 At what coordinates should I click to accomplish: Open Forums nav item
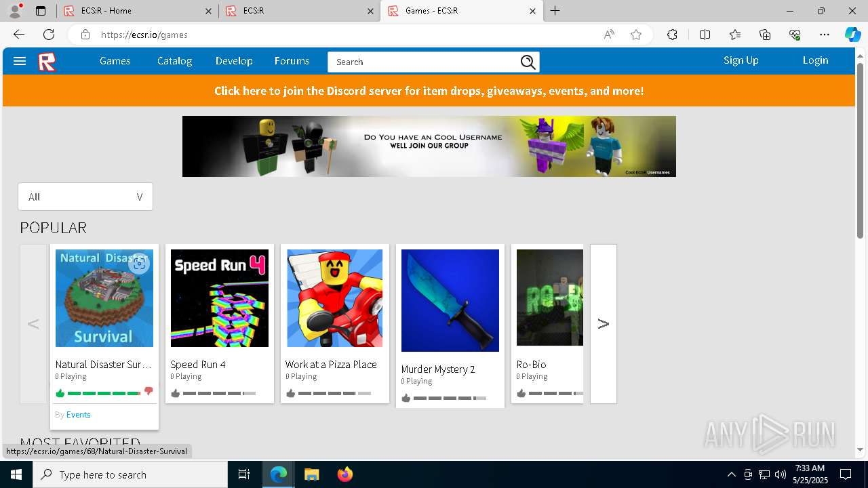(x=292, y=61)
